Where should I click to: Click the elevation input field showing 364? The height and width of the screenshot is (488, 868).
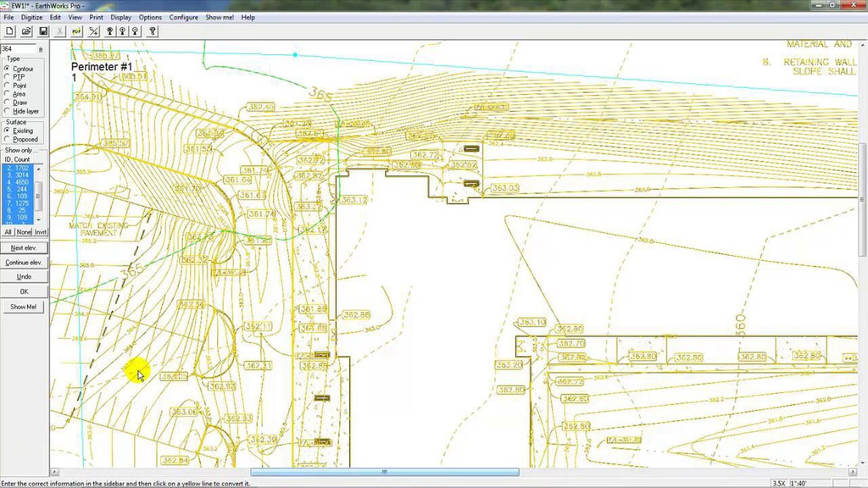click(17, 49)
